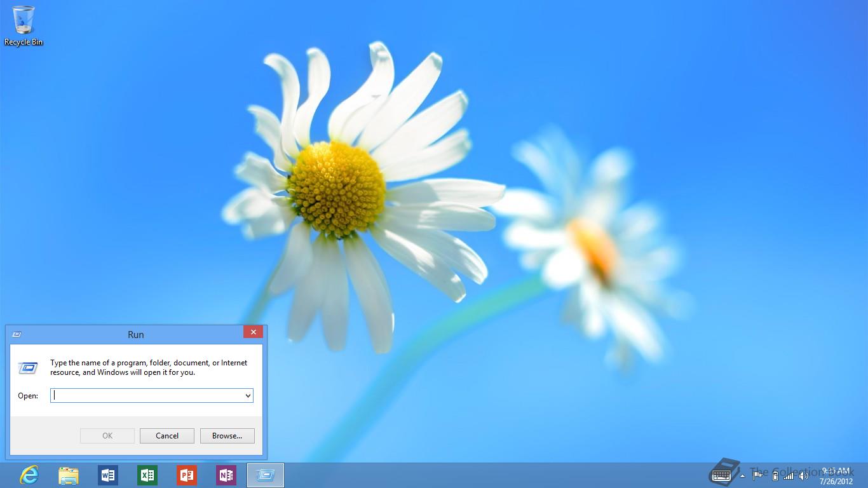The image size is (868, 488).
Task: Open the clock showing 7/26/2012
Action: click(x=836, y=475)
